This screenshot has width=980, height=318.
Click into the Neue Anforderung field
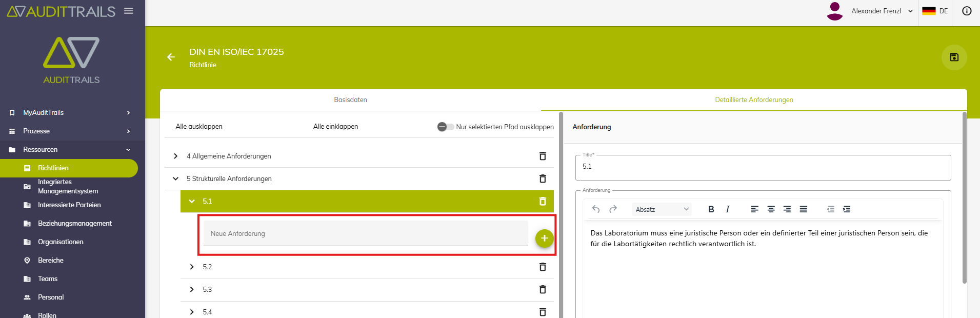pos(366,233)
